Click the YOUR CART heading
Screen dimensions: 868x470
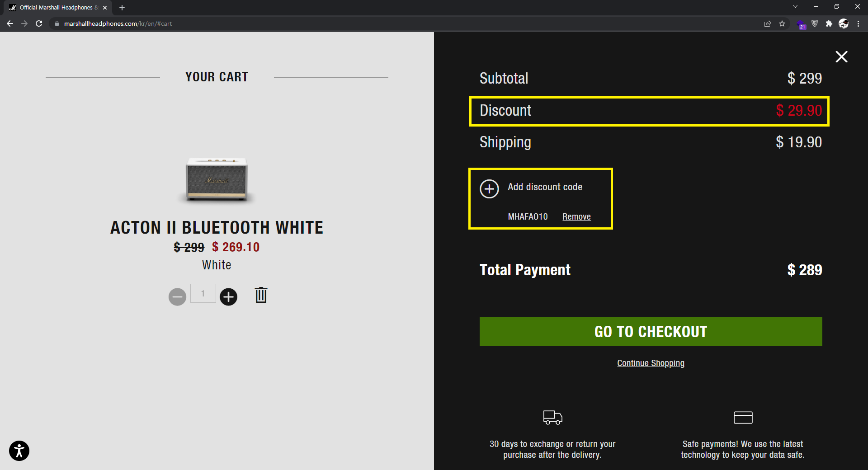point(217,77)
